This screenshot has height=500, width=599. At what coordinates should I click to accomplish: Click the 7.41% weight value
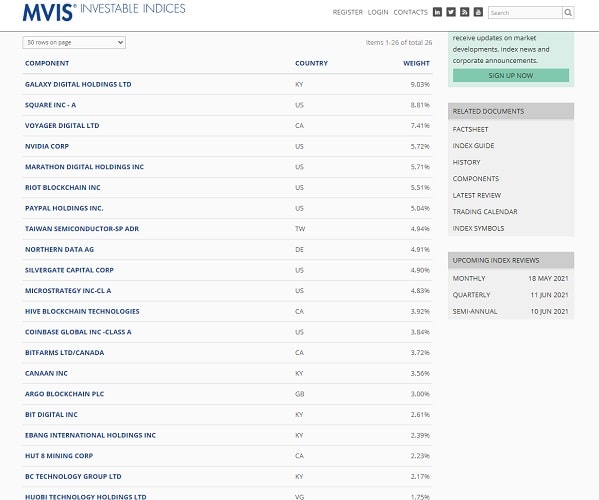420,126
